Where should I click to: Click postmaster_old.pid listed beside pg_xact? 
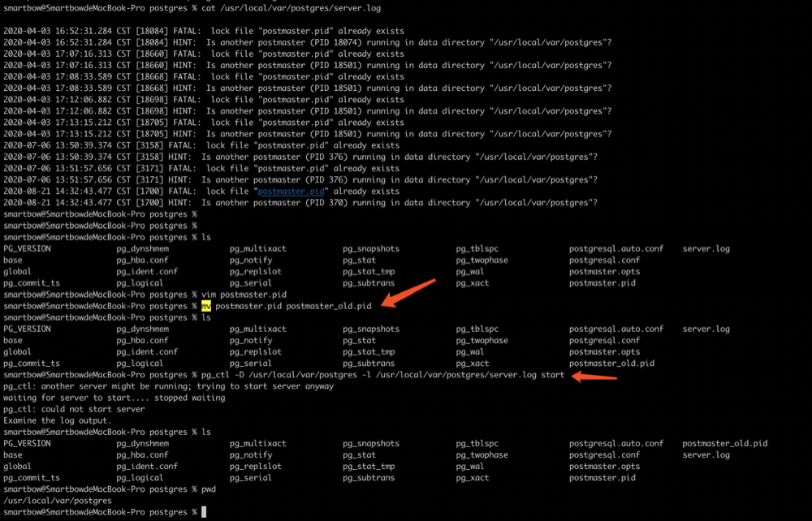[x=611, y=364]
